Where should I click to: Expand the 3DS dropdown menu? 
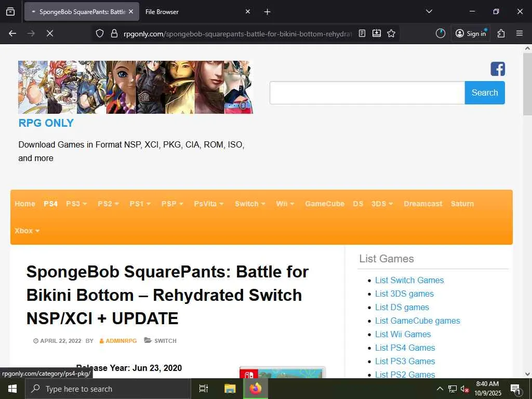[382, 204]
